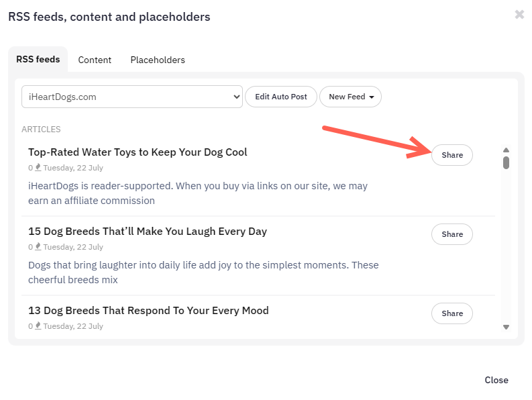Click flame icon under Top-Rated Water Toys article
The width and height of the screenshot is (532, 400).
[x=38, y=167]
